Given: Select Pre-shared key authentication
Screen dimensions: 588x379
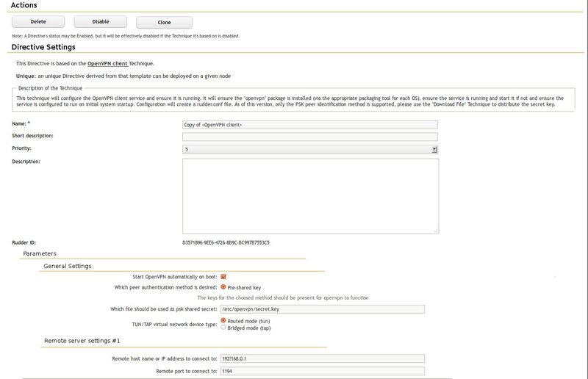Looking at the screenshot, I should click(x=223, y=287).
